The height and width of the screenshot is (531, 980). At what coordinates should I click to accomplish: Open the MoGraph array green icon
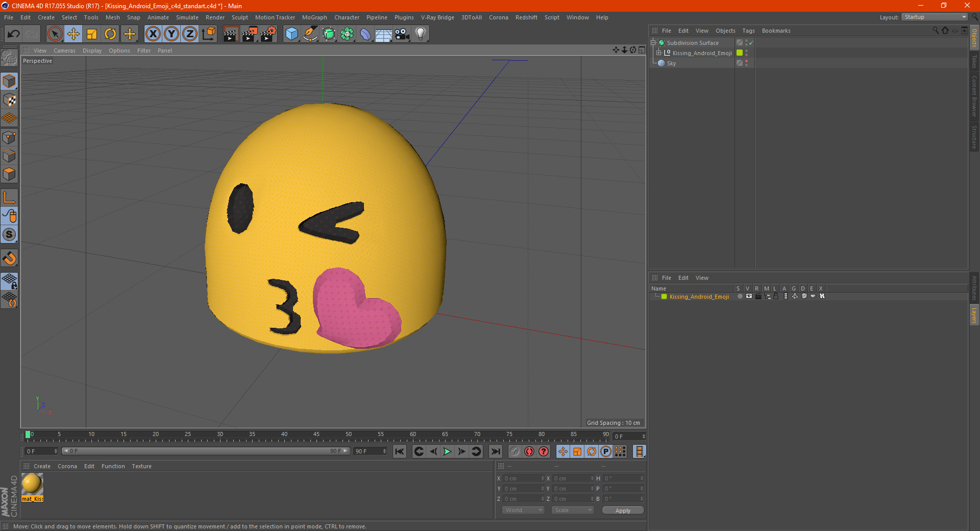[x=347, y=34]
